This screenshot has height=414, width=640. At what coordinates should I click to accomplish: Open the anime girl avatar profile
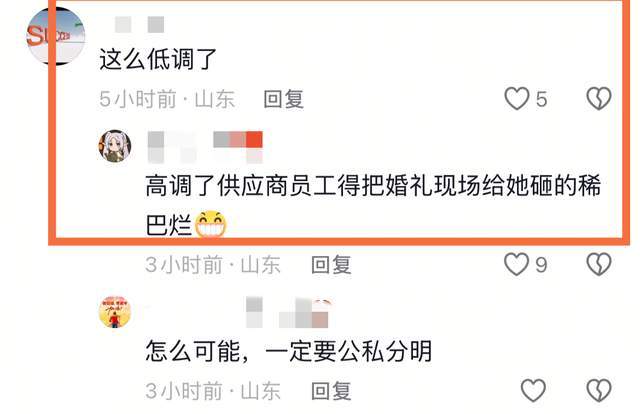(x=115, y=146)
